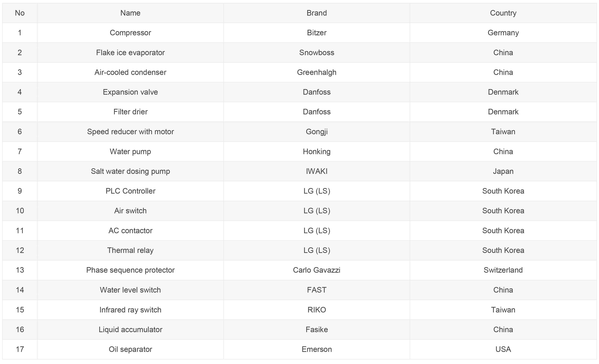Screen dimensions: 599x364
Task: Select the Speed reducer with motor cell
Action: pyautogui.click(x=130, y=132)
